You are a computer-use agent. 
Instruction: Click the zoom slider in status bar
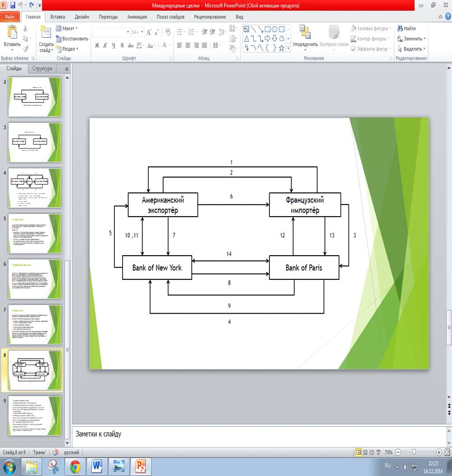tap(414, 452)
